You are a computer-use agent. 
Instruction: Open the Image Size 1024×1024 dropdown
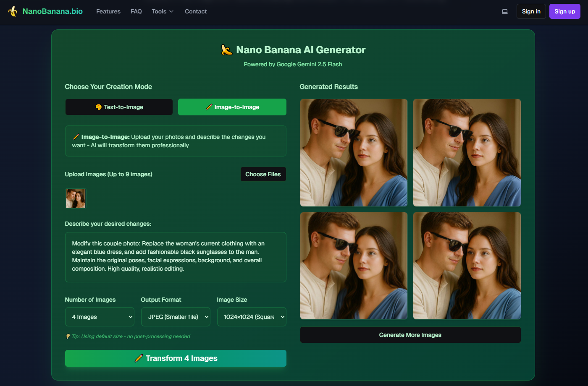coord(252,317)
